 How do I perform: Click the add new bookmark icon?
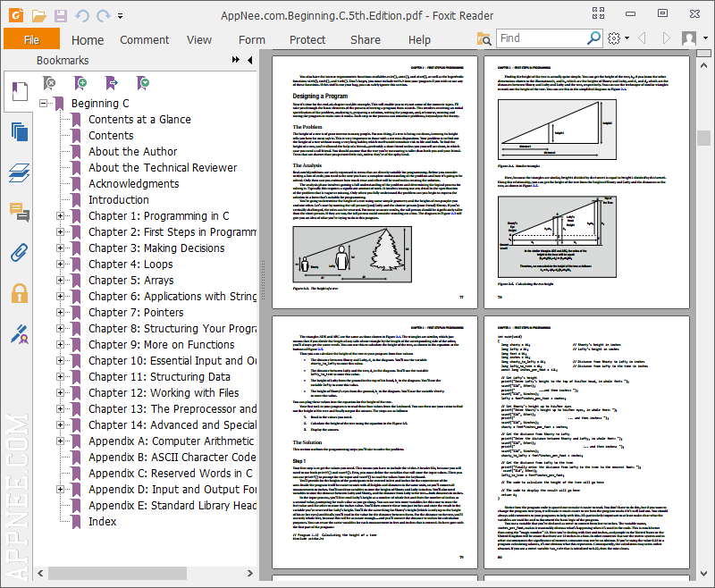tap(80, 83)
